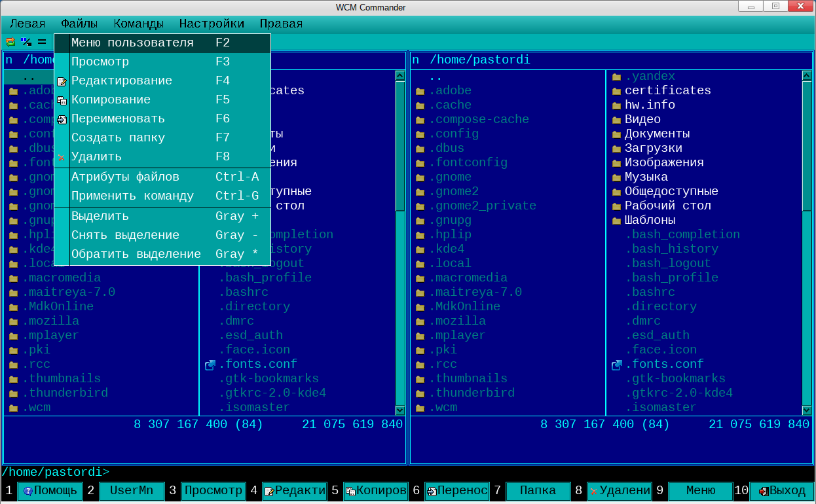
Task: Pick Обратить выделение in Файлы menu
Action: click(x=136, y=254)
